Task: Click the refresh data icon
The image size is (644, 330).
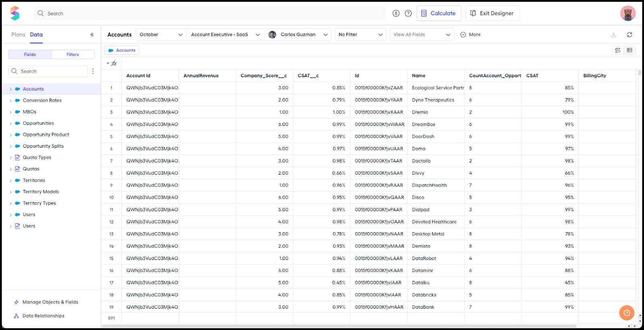Action: (630, 35)
